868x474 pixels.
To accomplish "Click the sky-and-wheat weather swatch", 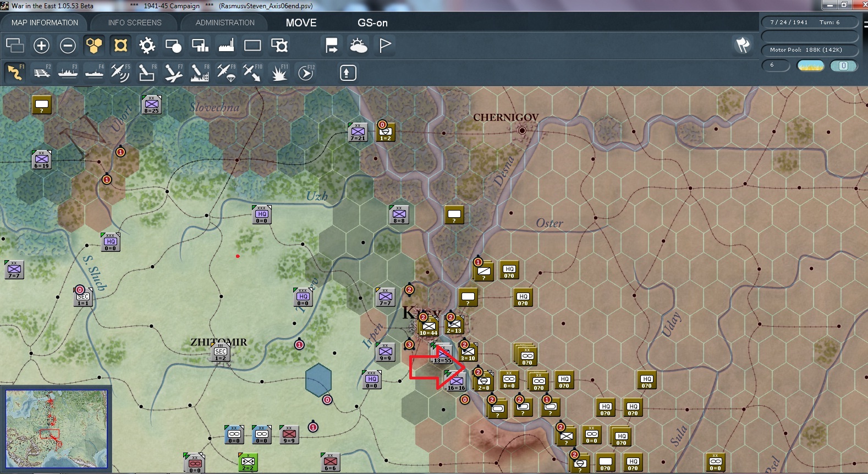I will coord(811,66).
